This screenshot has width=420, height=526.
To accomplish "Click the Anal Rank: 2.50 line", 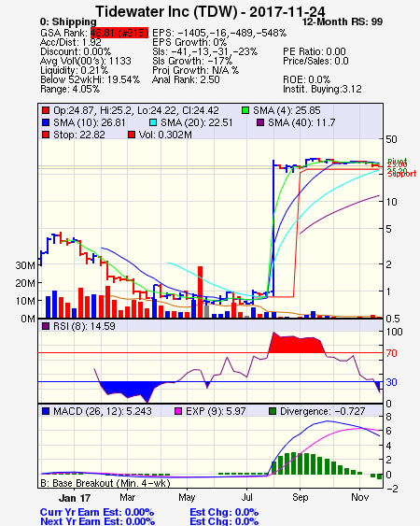I will click(x=186, y=79).
